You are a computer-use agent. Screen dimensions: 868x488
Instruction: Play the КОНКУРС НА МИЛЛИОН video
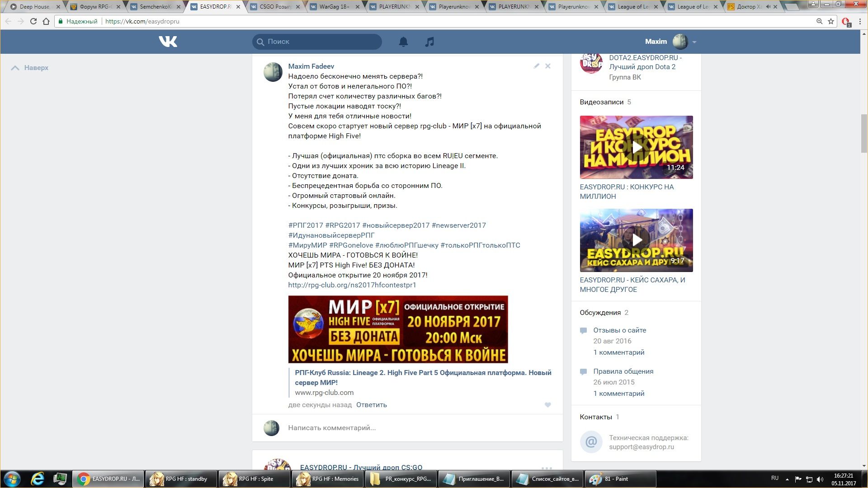coord(636,147)
